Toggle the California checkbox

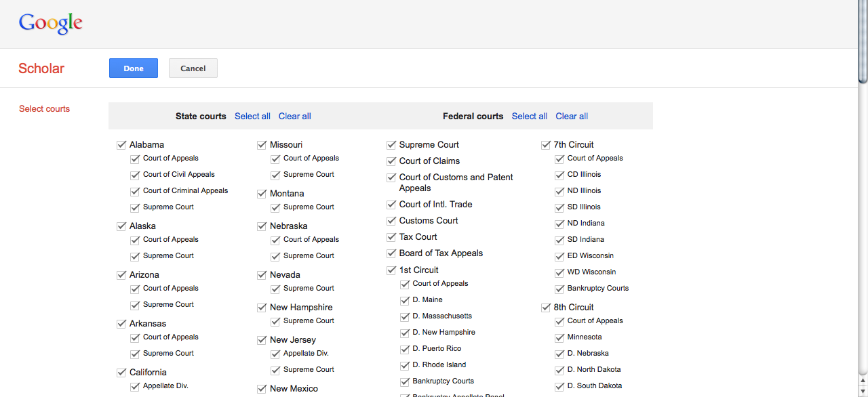coord(121,372)
